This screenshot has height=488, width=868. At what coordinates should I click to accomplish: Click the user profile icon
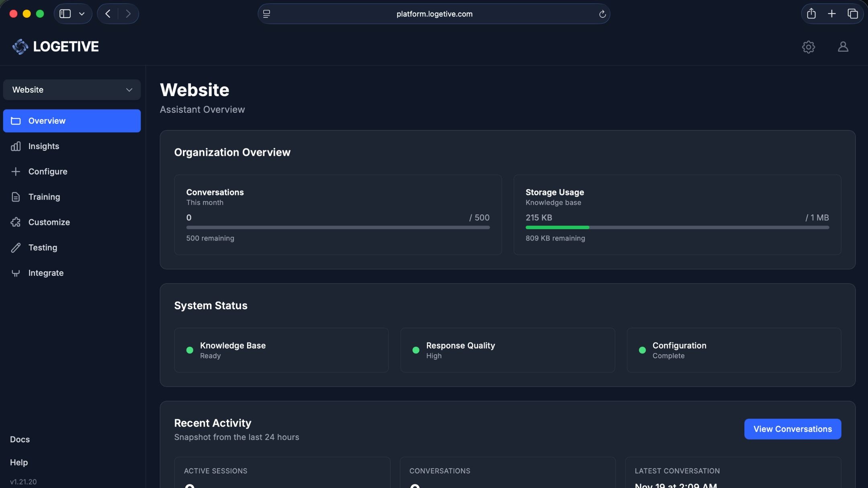pyautogui.click(x=843, y=47)
